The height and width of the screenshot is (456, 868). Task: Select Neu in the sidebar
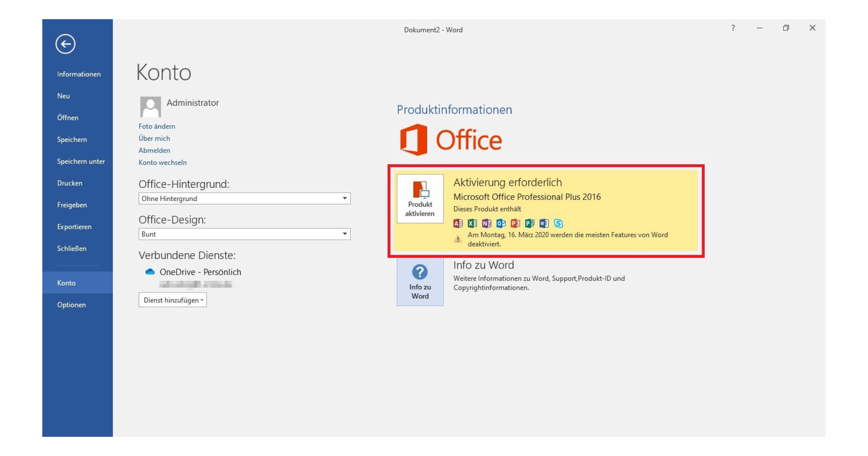coord(63,96)
